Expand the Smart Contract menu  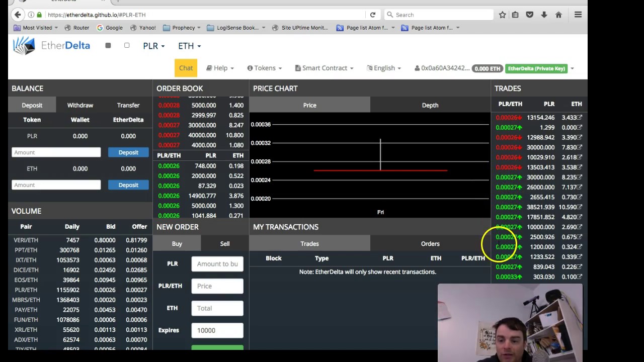click(x=324, y=68)
